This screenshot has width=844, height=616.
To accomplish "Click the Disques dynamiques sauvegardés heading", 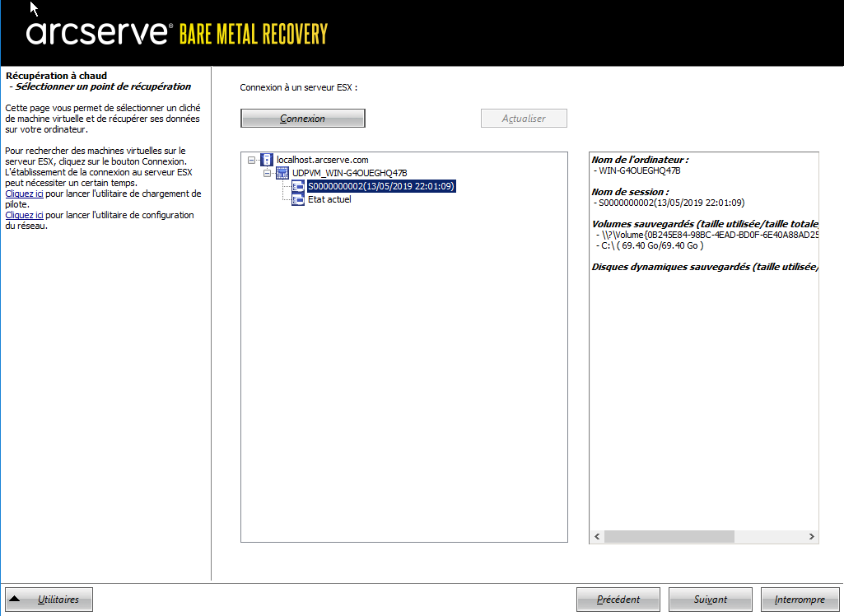I will 705,267.
